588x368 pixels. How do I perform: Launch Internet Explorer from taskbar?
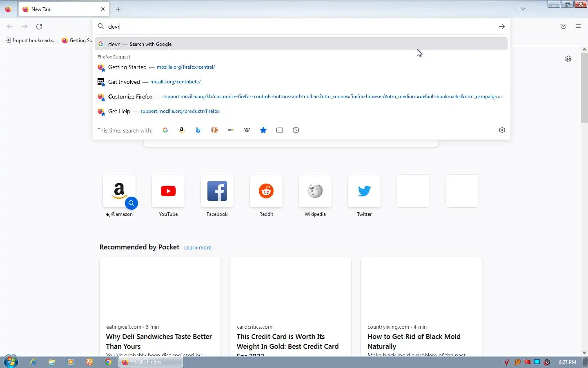pyautogui.click(x=33, y=362)
